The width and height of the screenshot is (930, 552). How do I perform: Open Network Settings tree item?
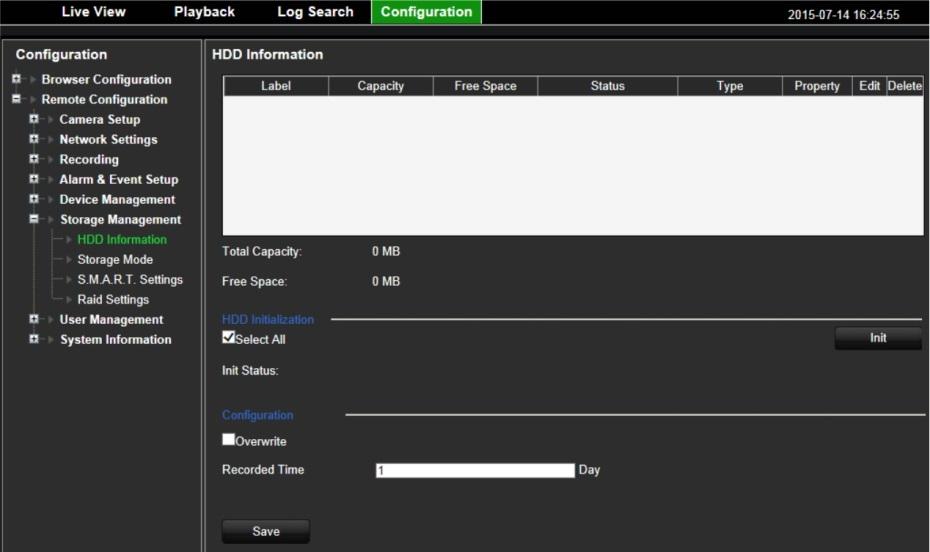coord(109,140)
